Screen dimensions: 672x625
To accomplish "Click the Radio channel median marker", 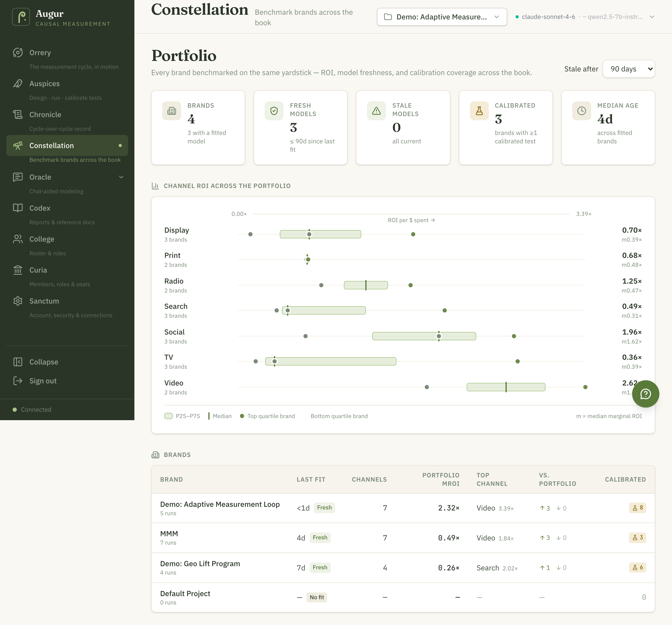I will coord(366,285).
